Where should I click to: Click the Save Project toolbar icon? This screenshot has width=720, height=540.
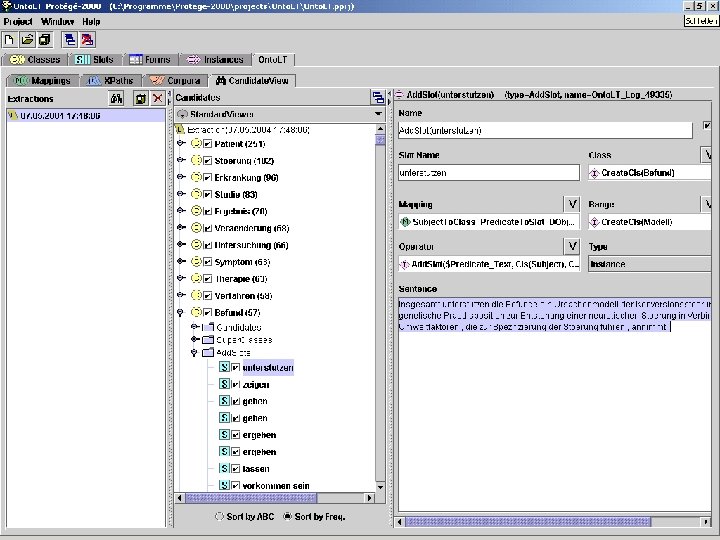pyautogui.click(x=45, y=39)
